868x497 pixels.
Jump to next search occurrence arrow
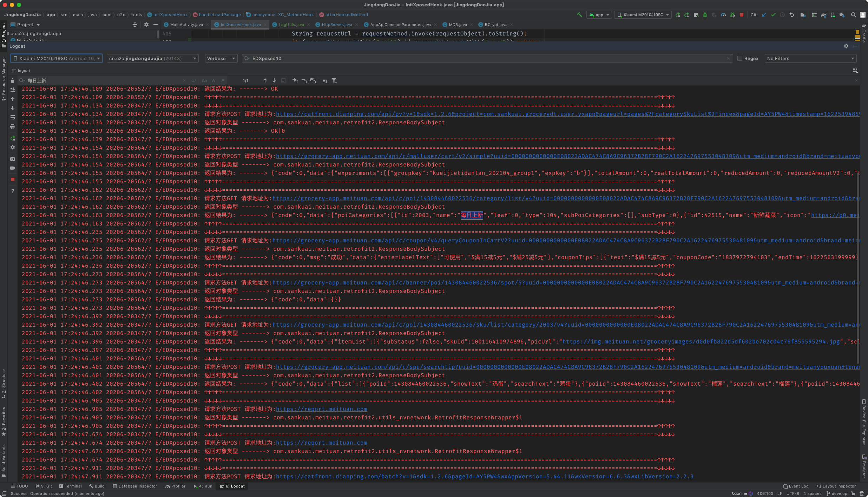pyautogui.click(x=274, y=80)
